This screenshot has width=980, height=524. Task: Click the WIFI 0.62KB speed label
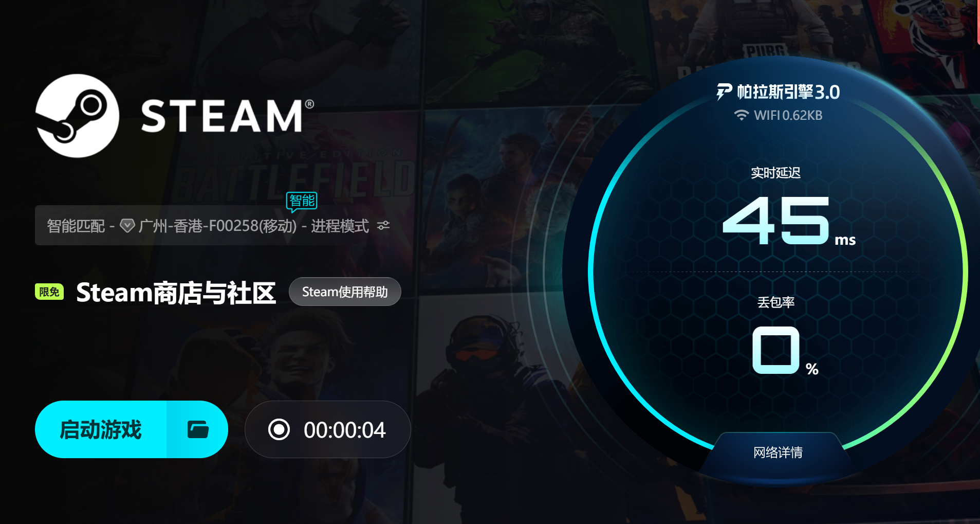point(788,115)
